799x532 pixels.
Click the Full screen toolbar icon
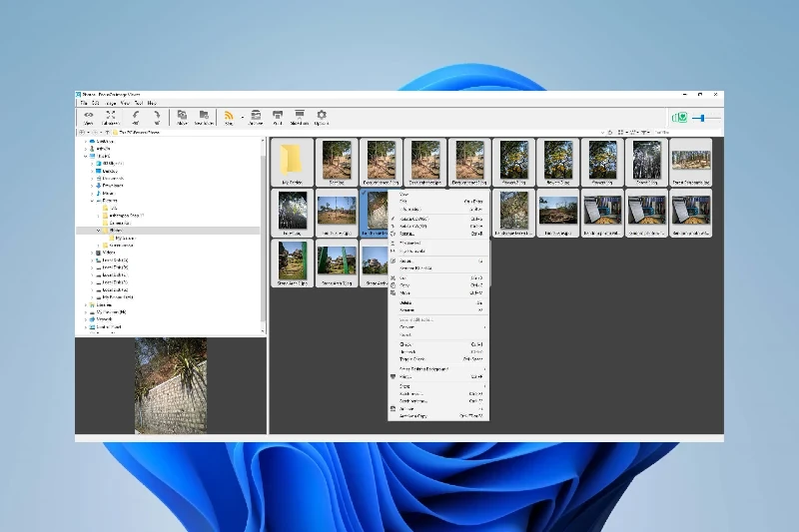click(110, 116)
